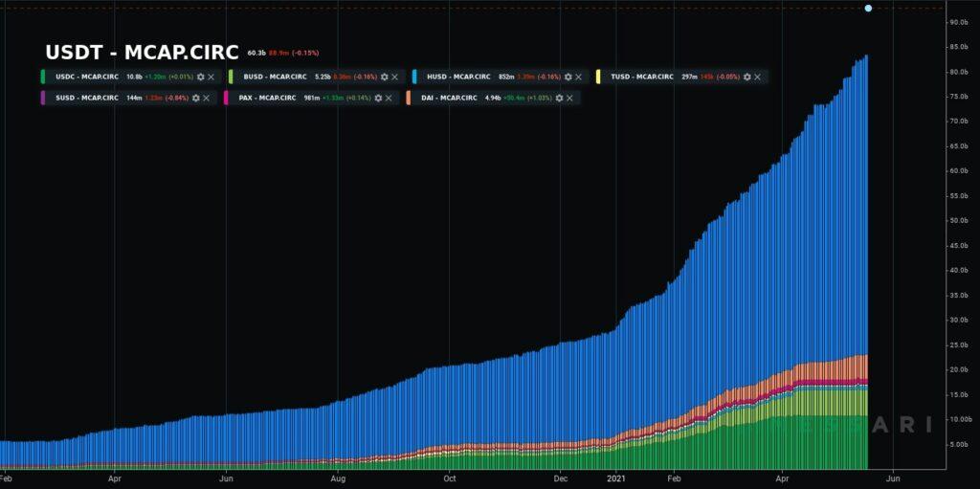Image resolution: width=980 pixels, height=489 pixels.
Task: Remove the PAX - MCAP.CIRC series
Action: click(389, 99)
